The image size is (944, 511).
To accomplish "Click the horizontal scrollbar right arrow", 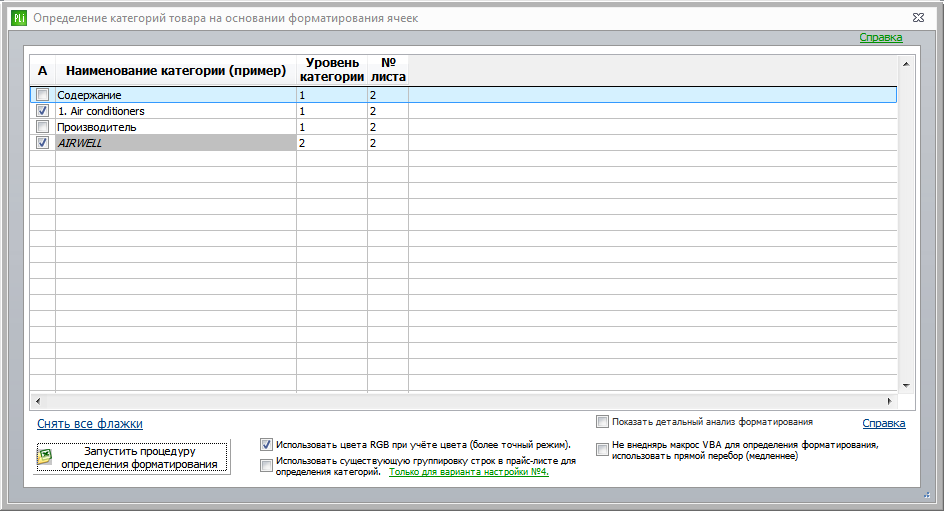I will pyautogui.click(x=889, y=401).
